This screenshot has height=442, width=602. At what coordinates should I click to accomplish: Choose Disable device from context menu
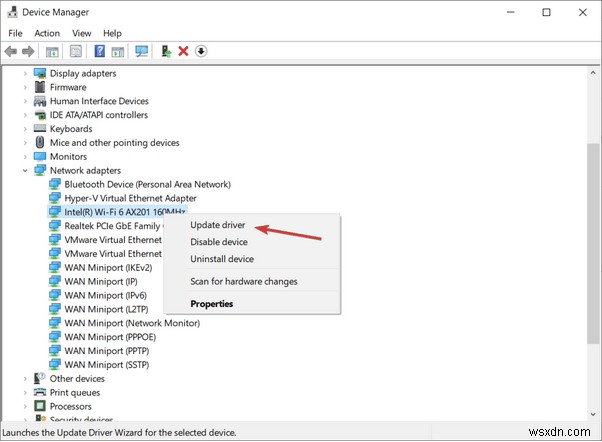219,242
